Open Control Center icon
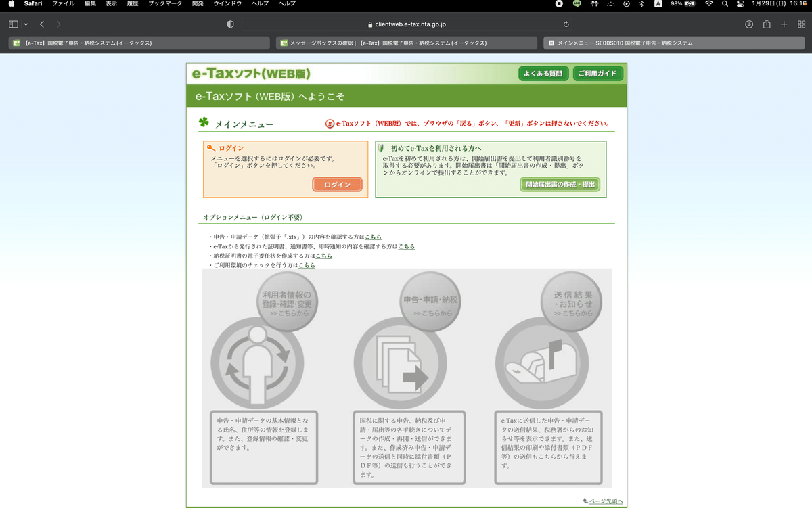 tap(740, 4)
